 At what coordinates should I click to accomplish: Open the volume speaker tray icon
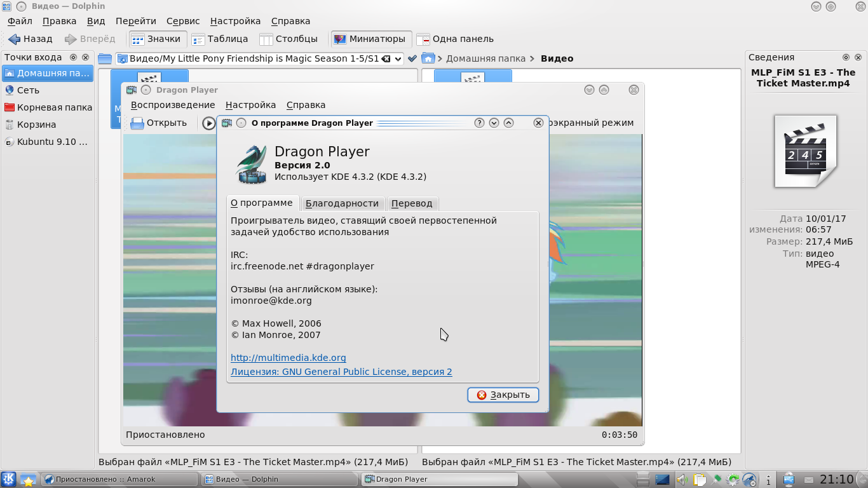click(682, 480)
